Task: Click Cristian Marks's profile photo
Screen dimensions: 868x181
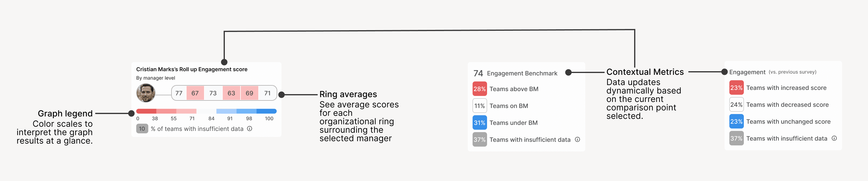Action: click(146, 93)
